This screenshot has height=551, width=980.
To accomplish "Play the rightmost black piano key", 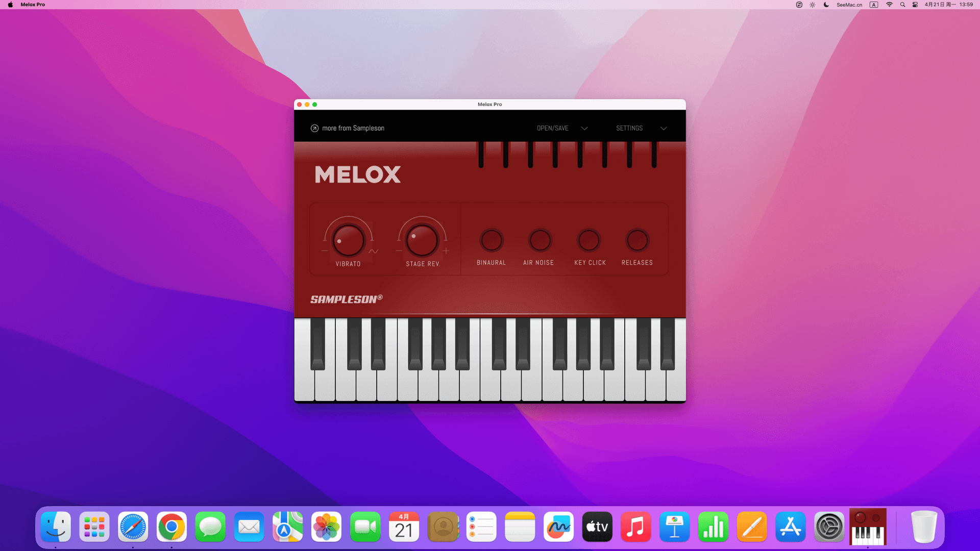I will coord(668,343).
